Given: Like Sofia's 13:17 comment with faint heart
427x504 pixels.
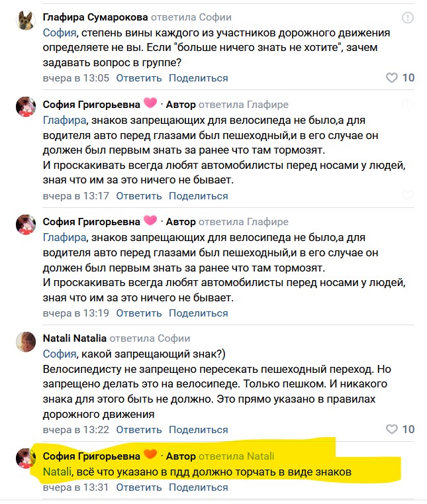Looking at the screenshot, I should (408, 195).
